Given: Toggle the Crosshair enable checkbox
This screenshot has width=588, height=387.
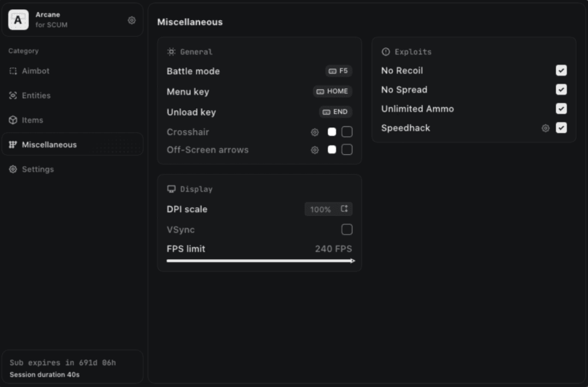Looking at the screenshot, I should pos(347,132).
